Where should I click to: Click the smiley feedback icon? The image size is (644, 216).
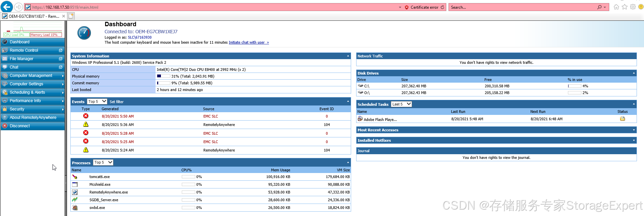coord(641,7)
